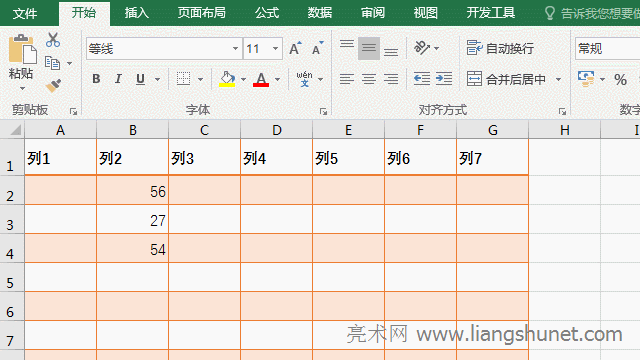This screenshot has height=360, width=640.
Task: Increase indent of cell content
Action: [444, 79]
